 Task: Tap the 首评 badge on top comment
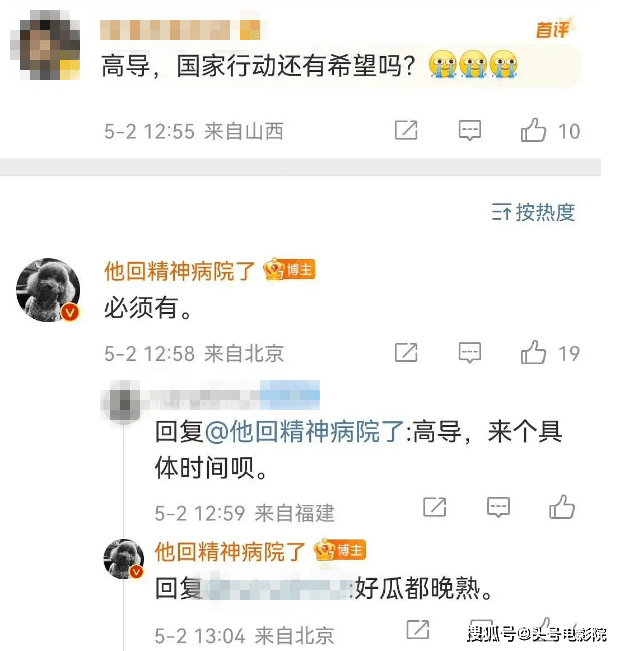553,29
